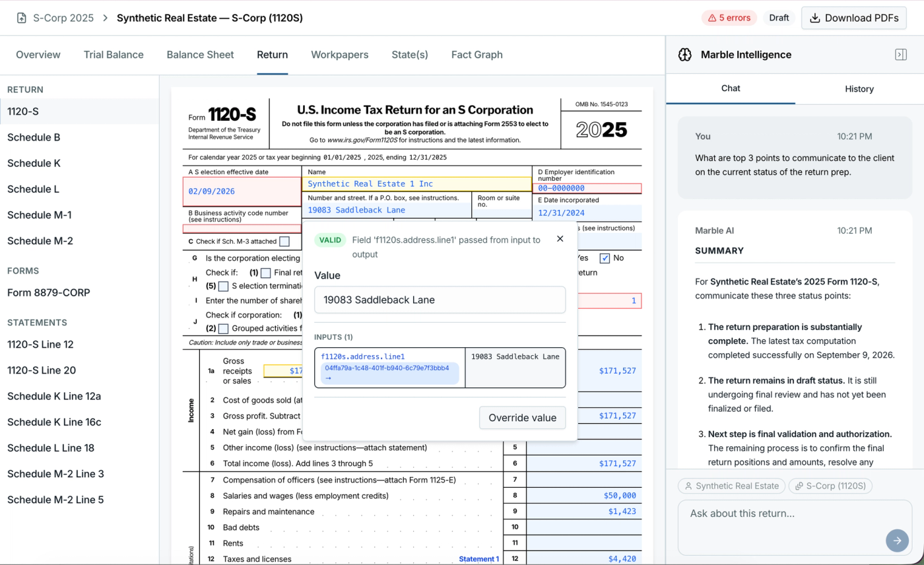
Task: Click the Synthetic Real Estate context chip
Action: (731, 486)
